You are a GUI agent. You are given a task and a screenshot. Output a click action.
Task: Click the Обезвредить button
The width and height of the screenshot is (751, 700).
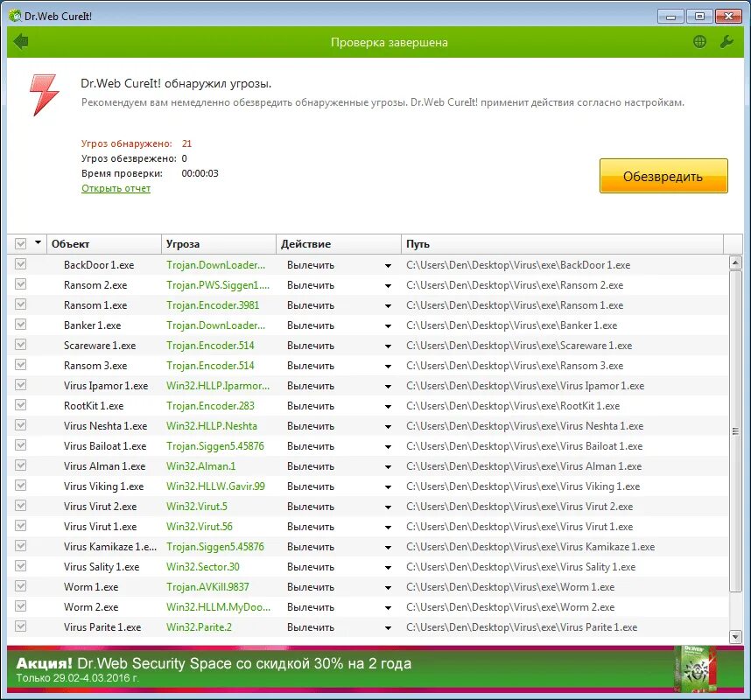(x=663, y=176)
